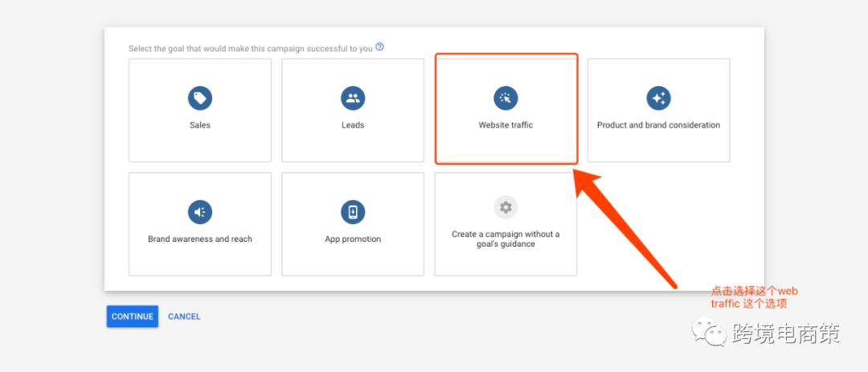
Task: Click the megaphone icon for Brand awareness
Action: (x=200, y=212)
